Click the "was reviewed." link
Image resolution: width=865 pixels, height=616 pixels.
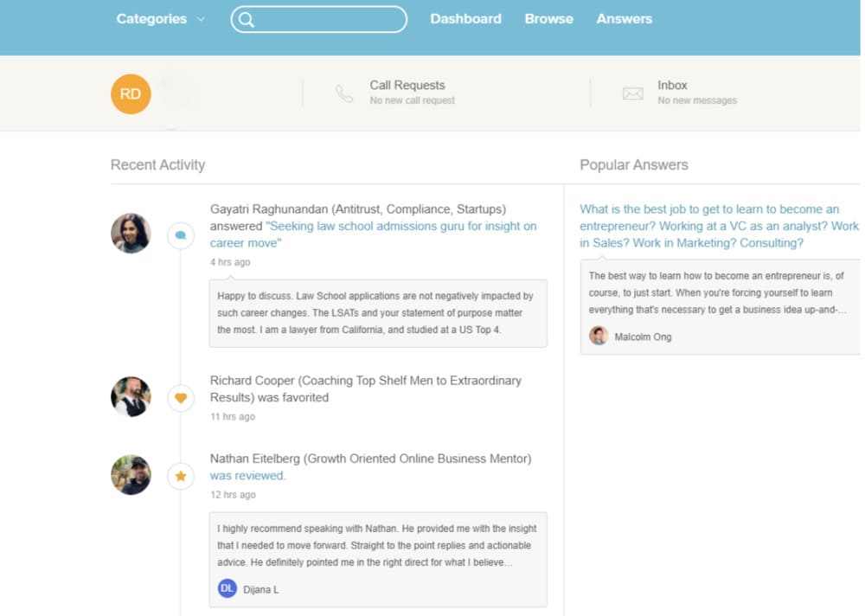point(247,475)
